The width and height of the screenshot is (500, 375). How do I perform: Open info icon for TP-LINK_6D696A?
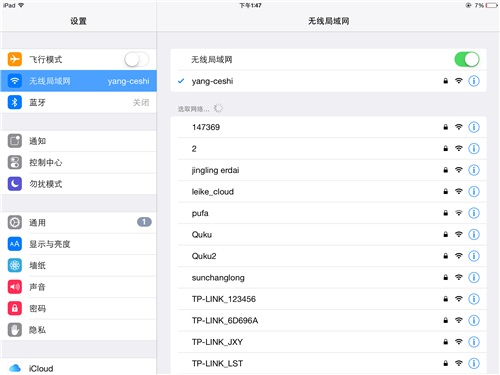coord(474,320)
